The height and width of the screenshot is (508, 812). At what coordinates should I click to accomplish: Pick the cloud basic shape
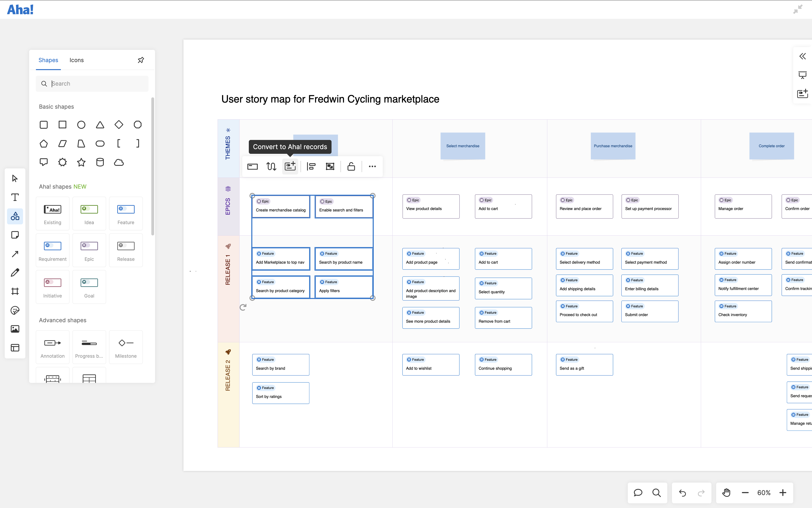(x=119, y=162)
